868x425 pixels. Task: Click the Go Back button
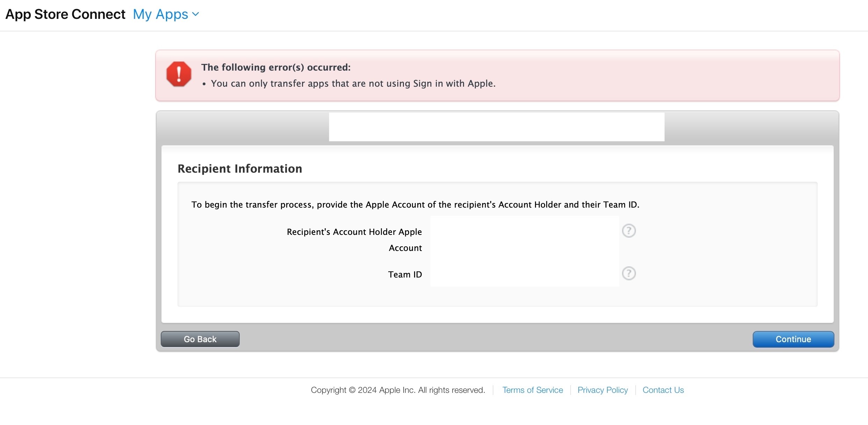[x=200, y=339]
